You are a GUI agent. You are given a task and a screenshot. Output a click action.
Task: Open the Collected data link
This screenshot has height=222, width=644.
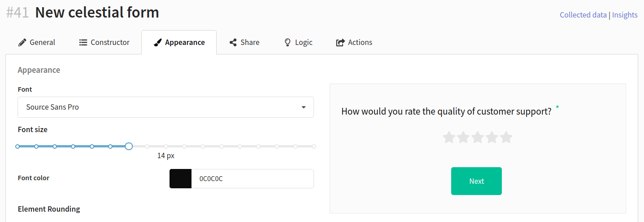tap(583, 15)
